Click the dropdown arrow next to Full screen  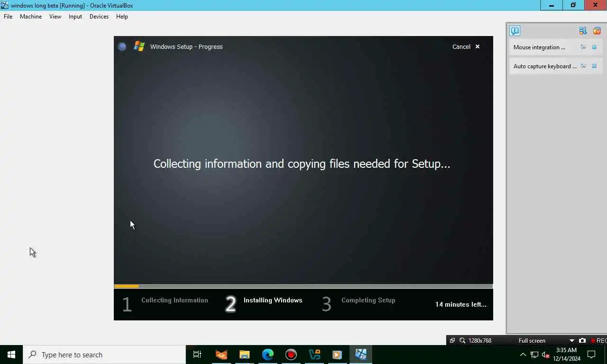tap(571, 341)
